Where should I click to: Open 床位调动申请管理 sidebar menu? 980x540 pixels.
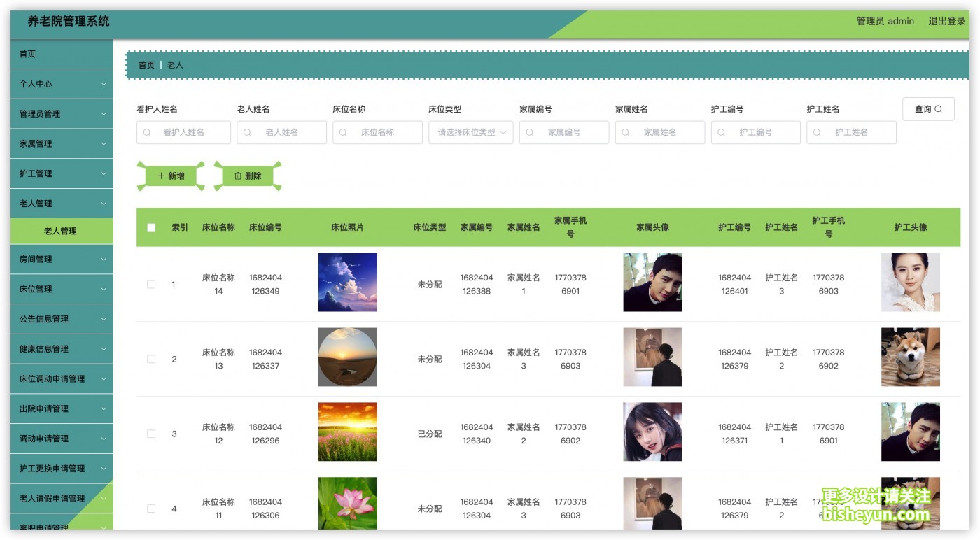62,379
